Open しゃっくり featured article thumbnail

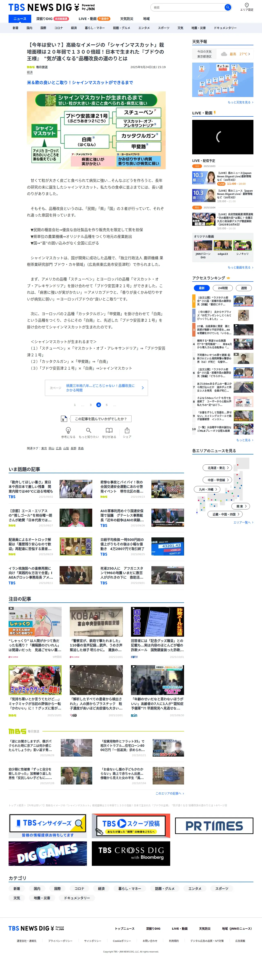[35, 622]
